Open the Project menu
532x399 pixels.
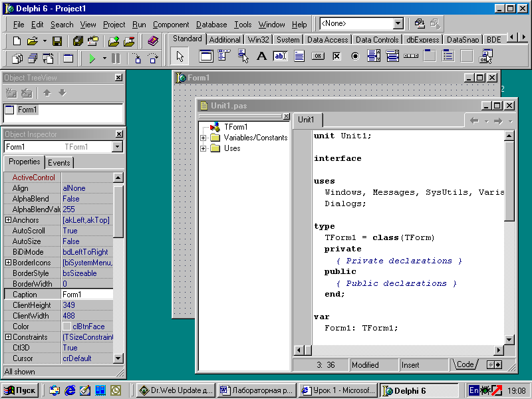point(114,25)
